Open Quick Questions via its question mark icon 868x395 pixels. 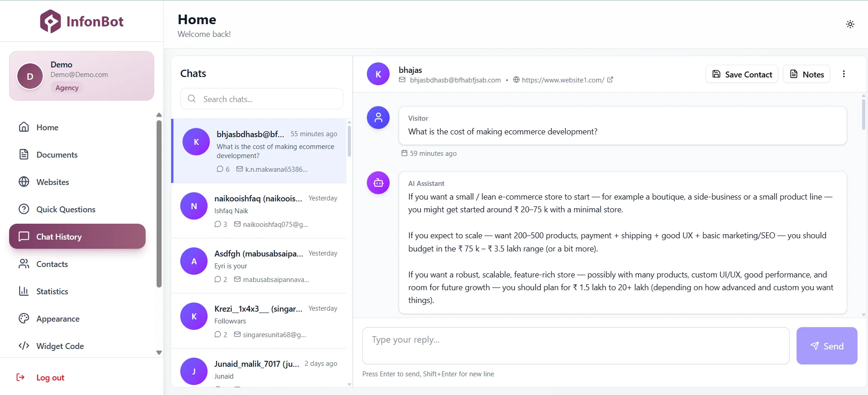[24, 209]
